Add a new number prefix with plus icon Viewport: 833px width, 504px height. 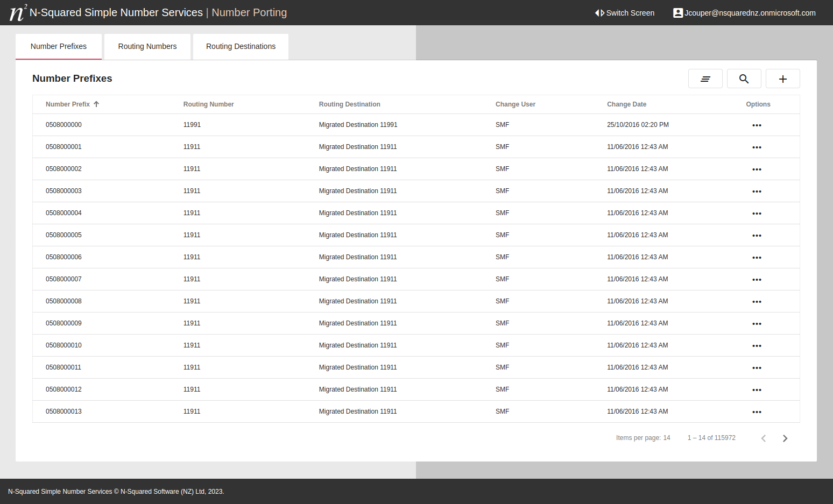(782, 79)
